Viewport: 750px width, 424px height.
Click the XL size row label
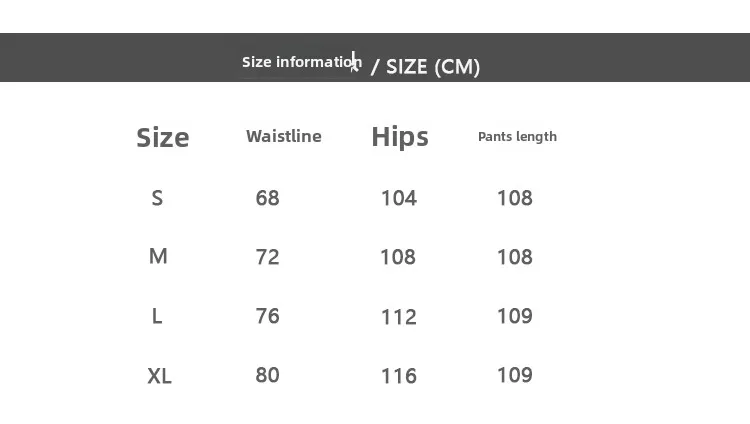(160, 376)
